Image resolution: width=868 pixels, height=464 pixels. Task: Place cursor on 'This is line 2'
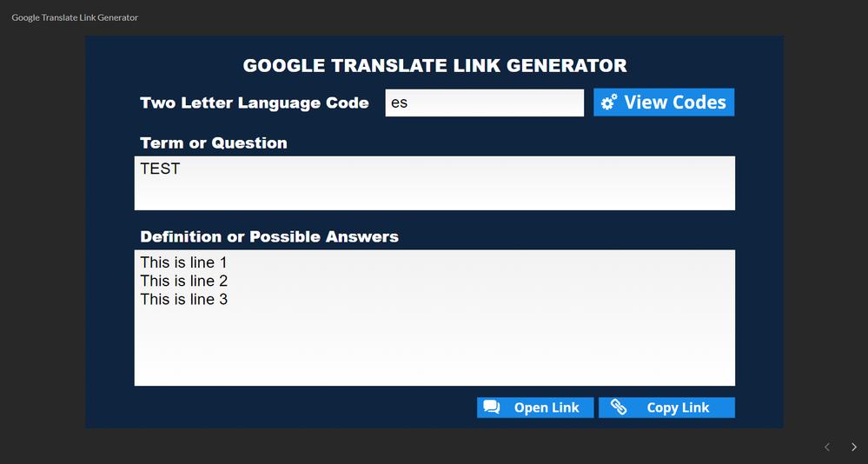point(183,281)
